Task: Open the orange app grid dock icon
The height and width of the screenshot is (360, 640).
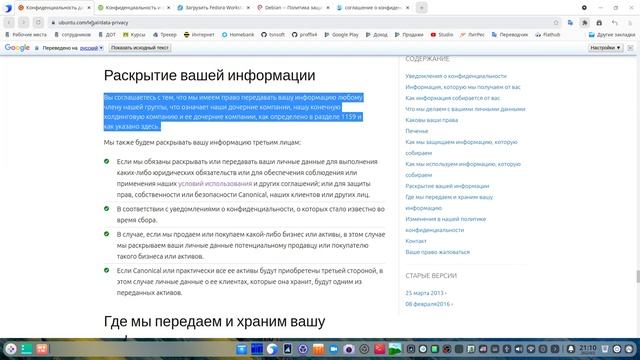Action: pos(42,349)
